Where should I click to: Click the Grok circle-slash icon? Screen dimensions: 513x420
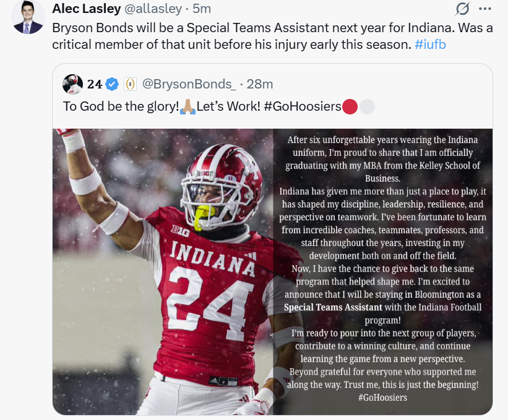coord(462,9)
